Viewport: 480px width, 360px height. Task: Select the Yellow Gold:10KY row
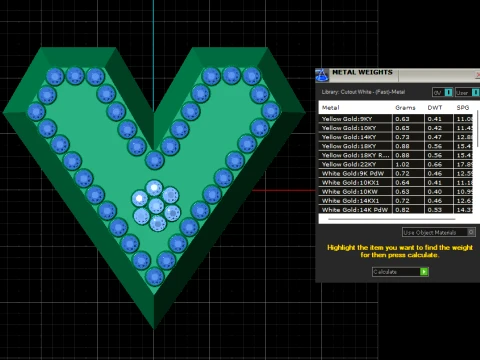[396, 128]
